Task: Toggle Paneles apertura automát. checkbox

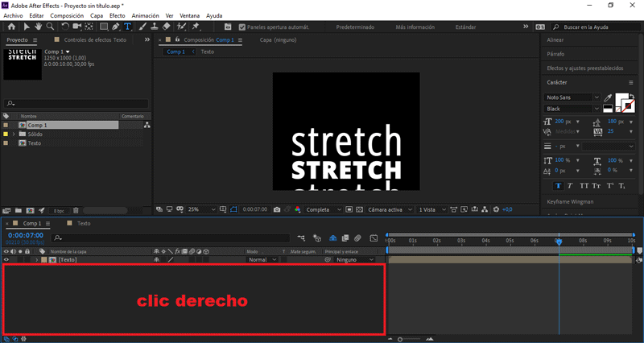Action: point(242,27)
